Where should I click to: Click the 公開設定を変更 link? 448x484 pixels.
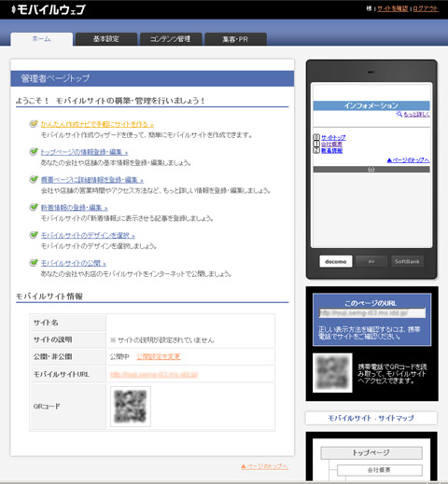tap(159, 356)
